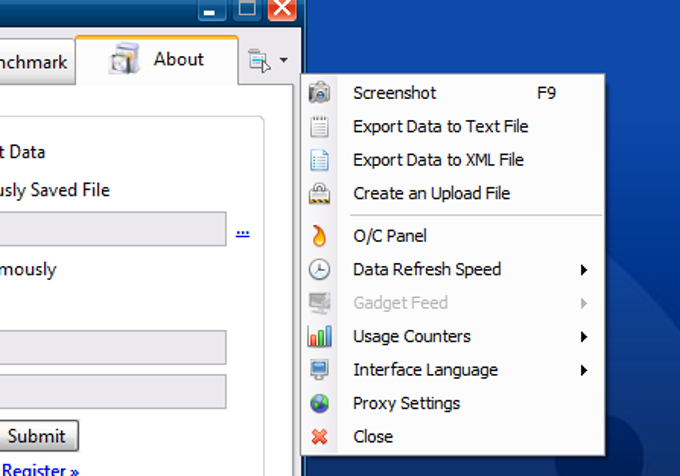This screenshot has height=476, width=680.
Task: Click the bar chart icon for Usage Counters
Action: click(319, 336)
